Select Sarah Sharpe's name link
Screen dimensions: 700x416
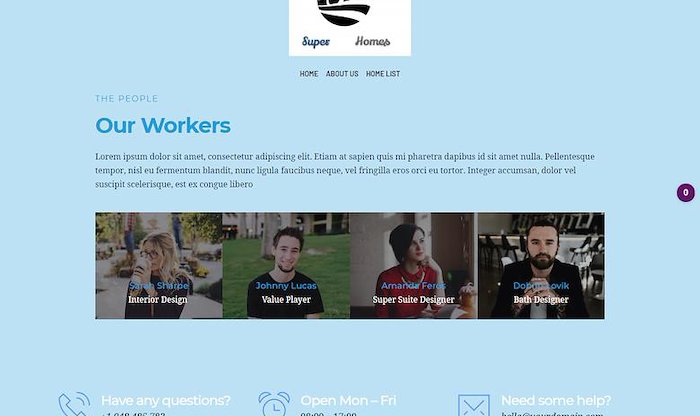(158, 285)
